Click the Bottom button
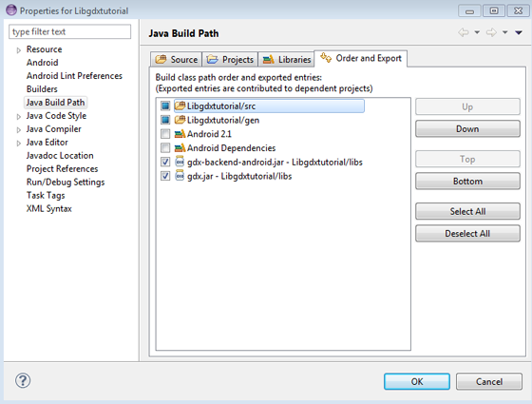 [467, 182]
